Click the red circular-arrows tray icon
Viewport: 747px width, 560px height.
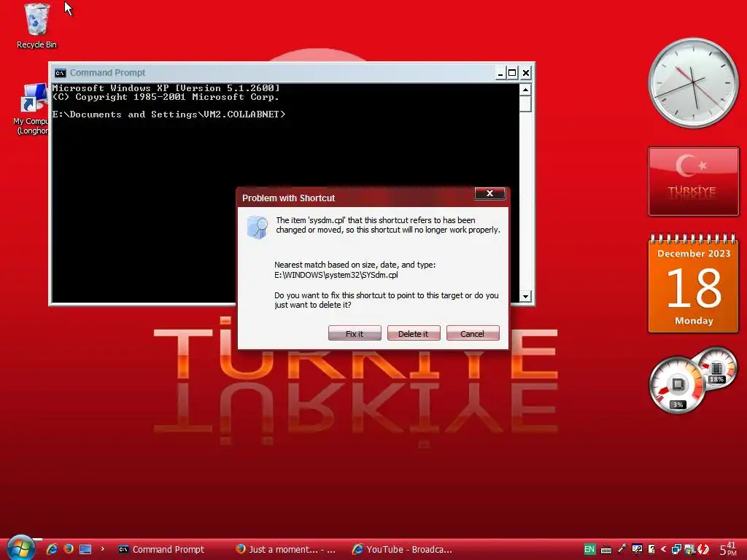703,549
